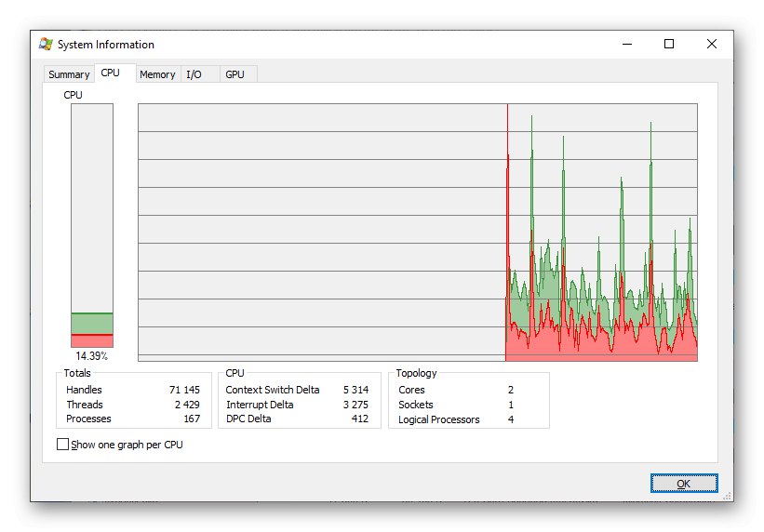The height and width of the screenshot is (532, 764).
Task: Switch to the I/O tab
Action: [x=194, y=74]
